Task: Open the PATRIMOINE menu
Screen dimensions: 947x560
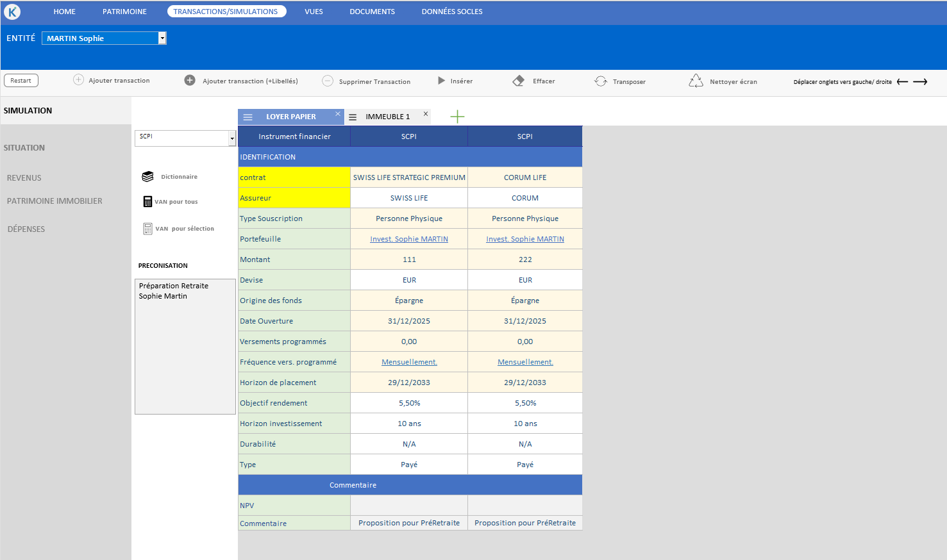Action: point(124,12)
